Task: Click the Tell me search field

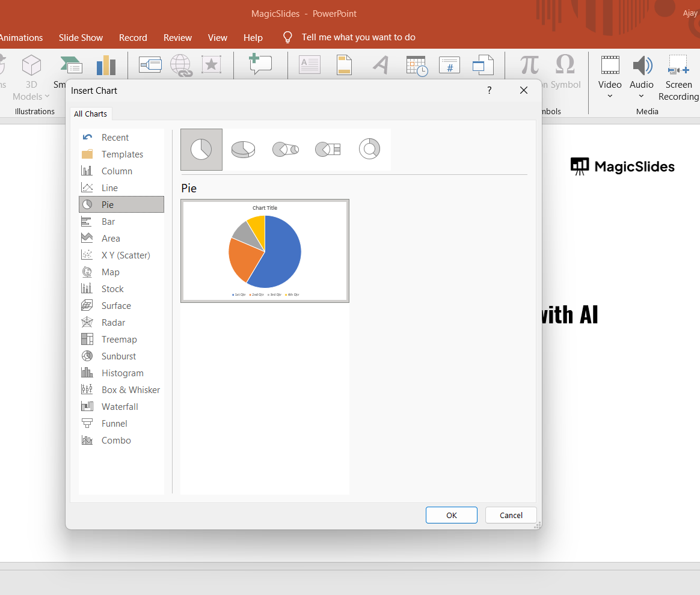Action: pyautogui.click(x=358, y=37)
